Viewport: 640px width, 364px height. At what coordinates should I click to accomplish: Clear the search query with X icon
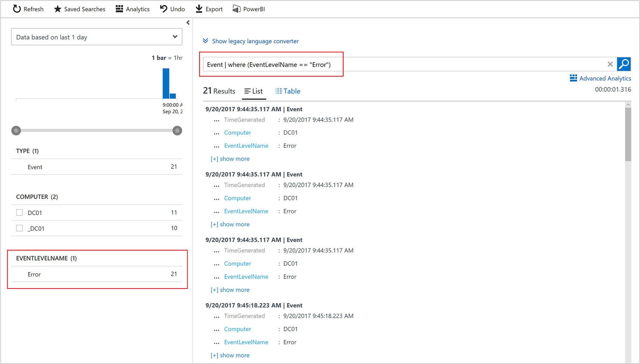coord(610,64)
